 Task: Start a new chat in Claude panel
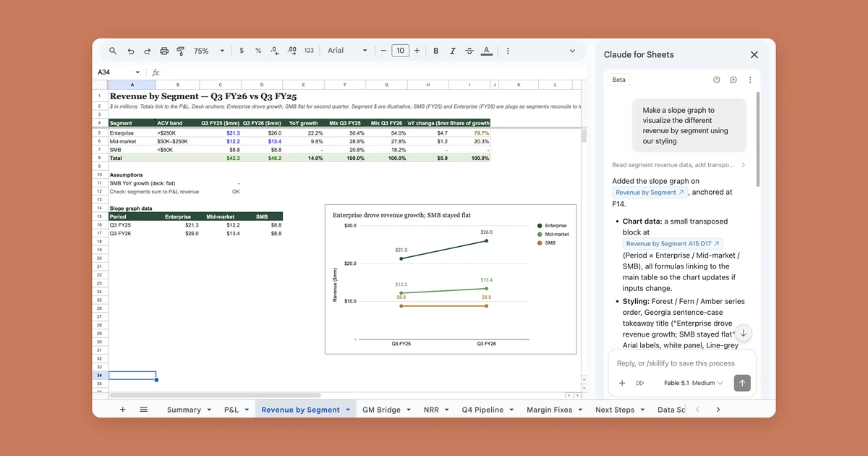pos(733,80)
